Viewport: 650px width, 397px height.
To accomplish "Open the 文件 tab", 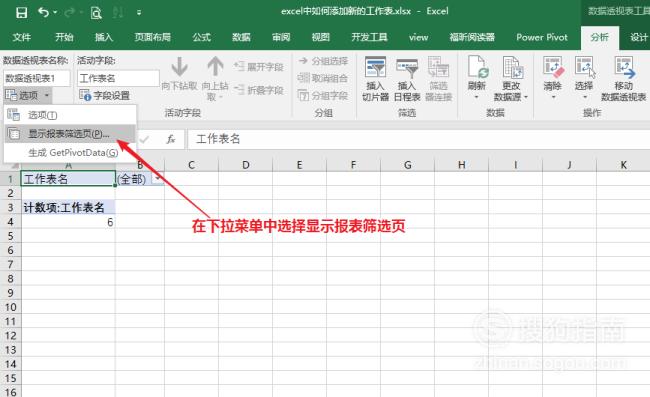I will click(21, 37).
